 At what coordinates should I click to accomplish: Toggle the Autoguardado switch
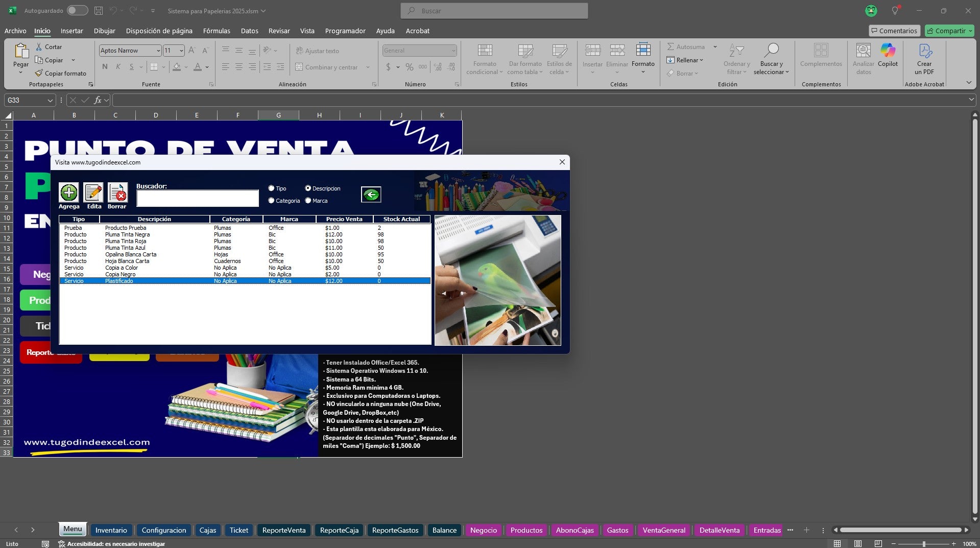coord(77,10)
